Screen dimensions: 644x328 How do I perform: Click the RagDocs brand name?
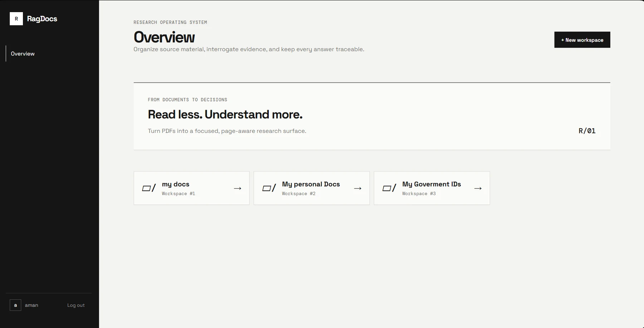[42, 19]
